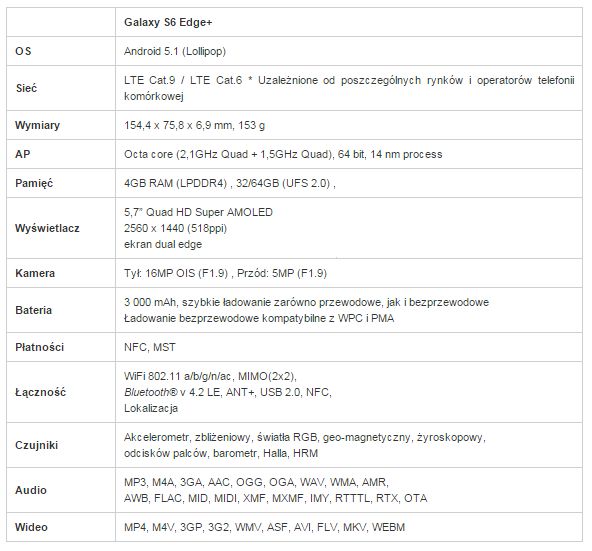Click the 2560 x 1440 (518ppi) resolution line
This screenshot has height=551, width=592.
[176, 228]
